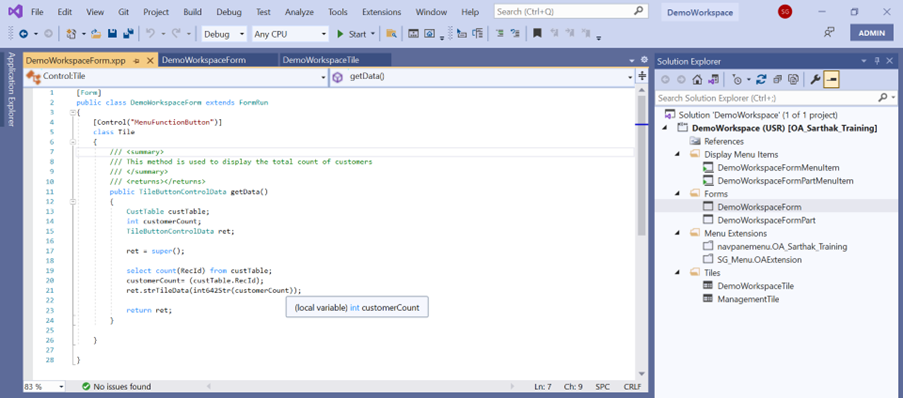Open the Start button dropdown arrow
This screenshot has height=398, width=903.
pos(373,34)
